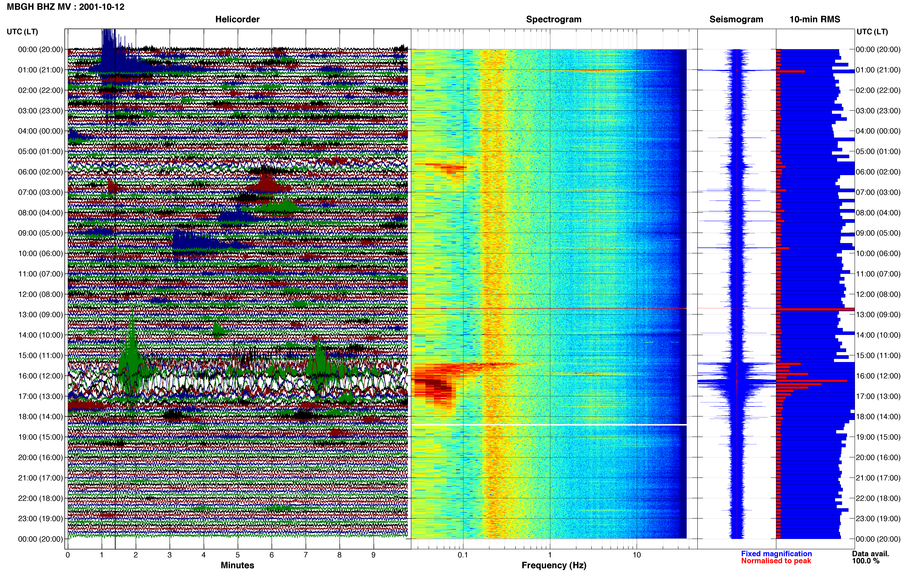Click the "Data avail." label
This screenshot has width=924, height=578.
pos(870,554)
